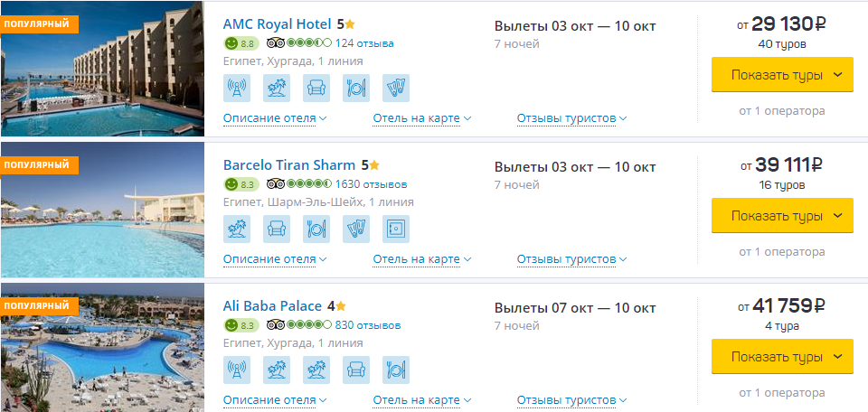Open the AMC Royal Hotel title link
868x412 pixels.
pos(278,24)
